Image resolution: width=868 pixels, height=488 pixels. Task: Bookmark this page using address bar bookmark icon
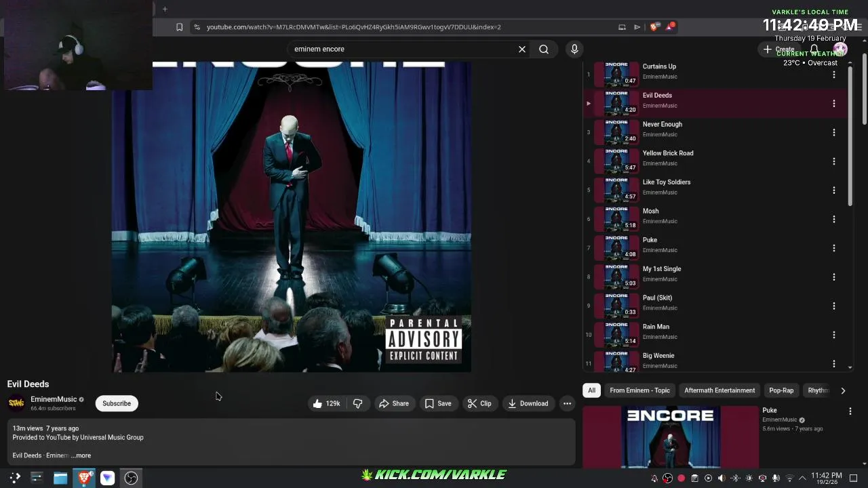tap(179, 27)
